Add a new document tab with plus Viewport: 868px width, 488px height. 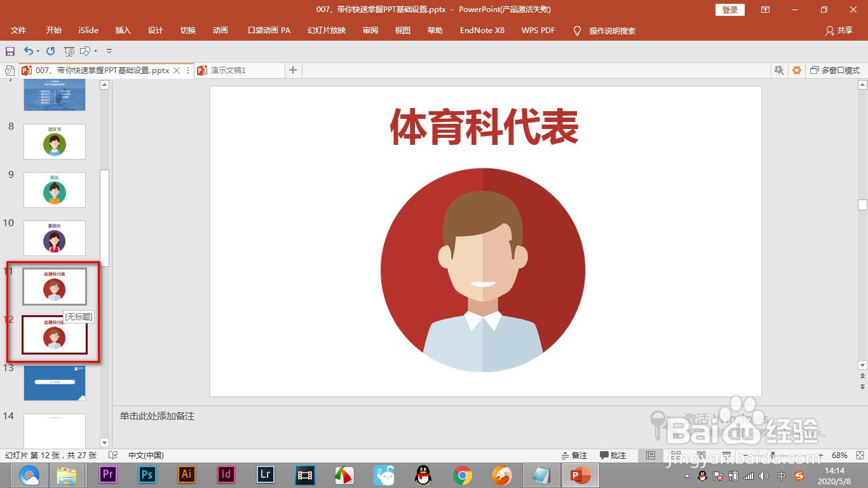pyautogui.click(x=293, y=71)
